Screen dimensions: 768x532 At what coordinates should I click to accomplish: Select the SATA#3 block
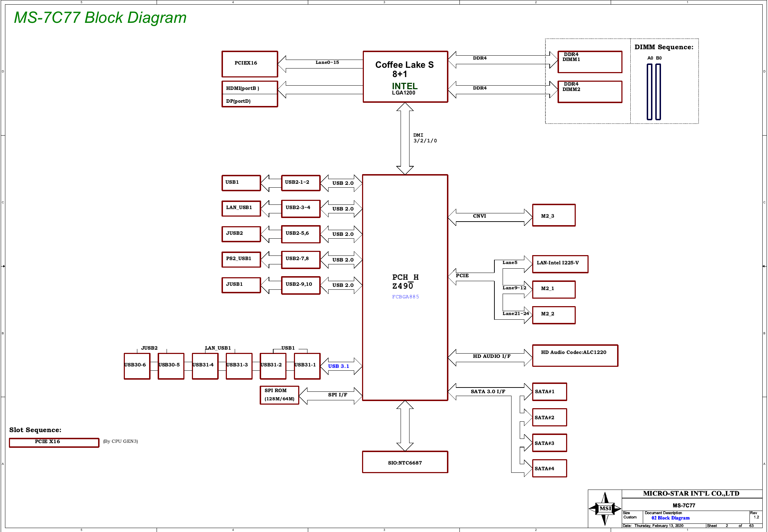pyautogui.click(x=549, y=443)
